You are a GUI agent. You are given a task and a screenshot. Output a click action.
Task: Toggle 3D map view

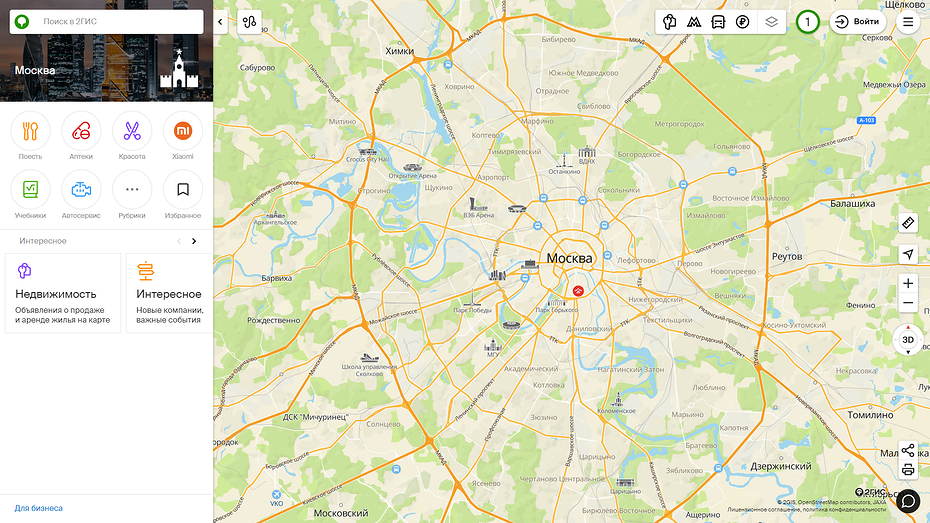[x=908, y=340]
